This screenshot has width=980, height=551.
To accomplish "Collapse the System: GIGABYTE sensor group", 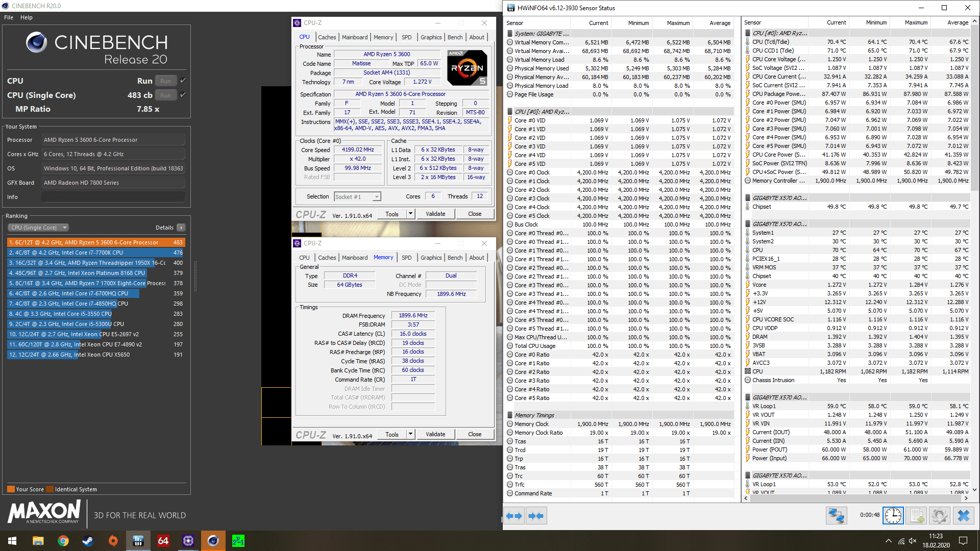I will coord(510,34).
